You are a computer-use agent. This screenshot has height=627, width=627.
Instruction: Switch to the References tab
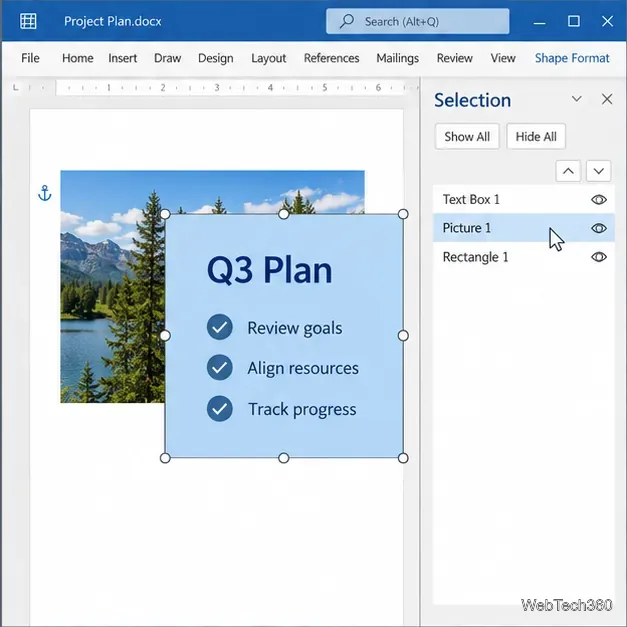tap(331, 58)
